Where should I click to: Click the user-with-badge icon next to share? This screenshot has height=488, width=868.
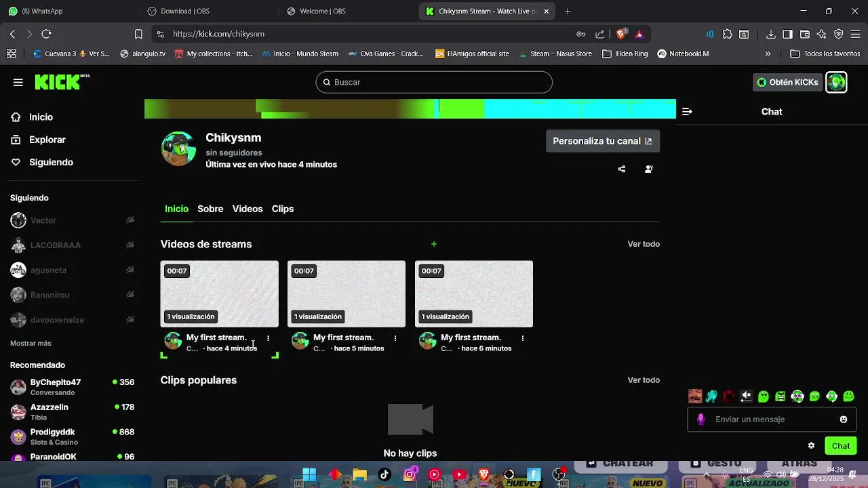tap(649, 169)
